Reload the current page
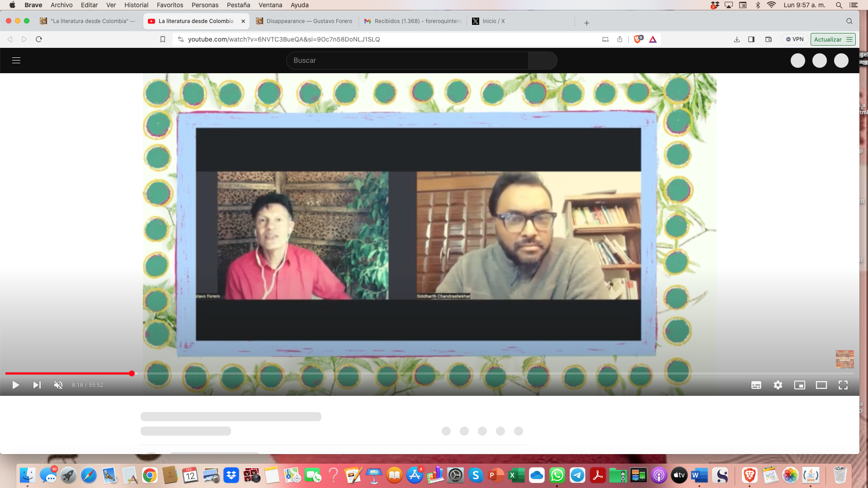Screen dimensions: 868x488 [x=39, y=39]
